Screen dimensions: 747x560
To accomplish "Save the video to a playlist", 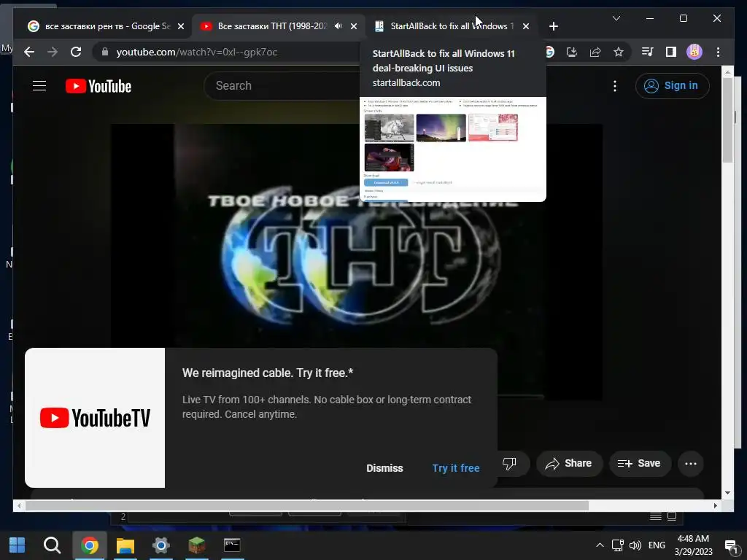I will coord(639,463).
